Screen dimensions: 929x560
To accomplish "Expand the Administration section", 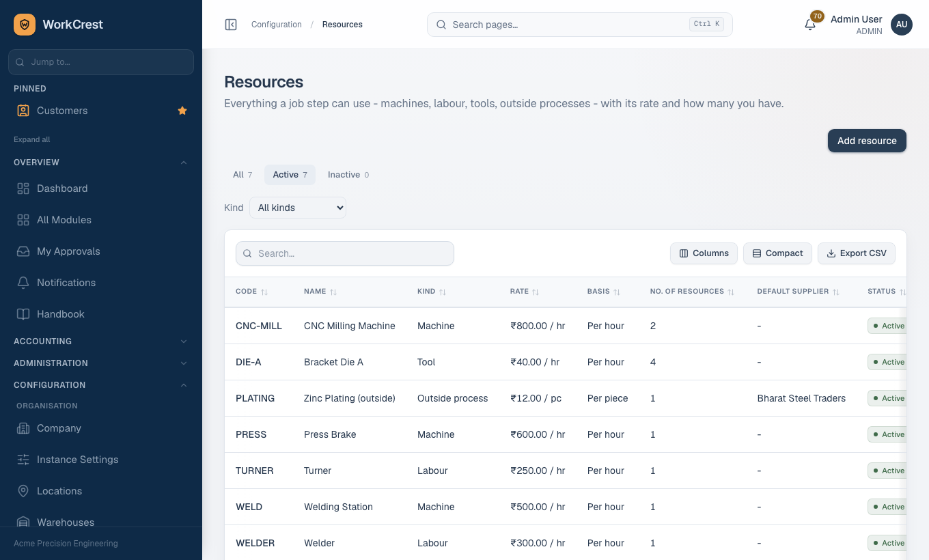I will coord(101,363).
